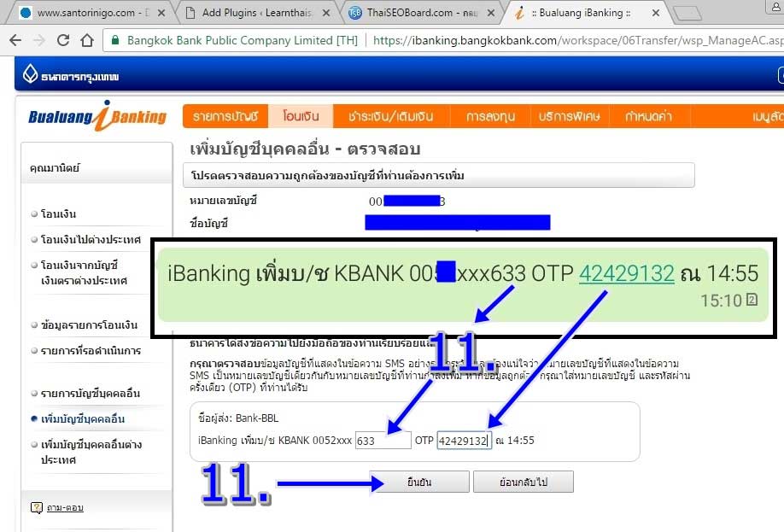Open the บริการพิเศษ menu
The height and width of the screenshot is (532, 784).
coord(570,116)
